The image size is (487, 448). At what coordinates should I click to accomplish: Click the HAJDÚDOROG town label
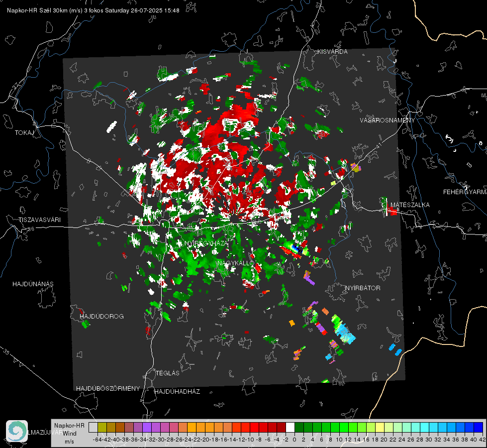[x=101, y=317]
